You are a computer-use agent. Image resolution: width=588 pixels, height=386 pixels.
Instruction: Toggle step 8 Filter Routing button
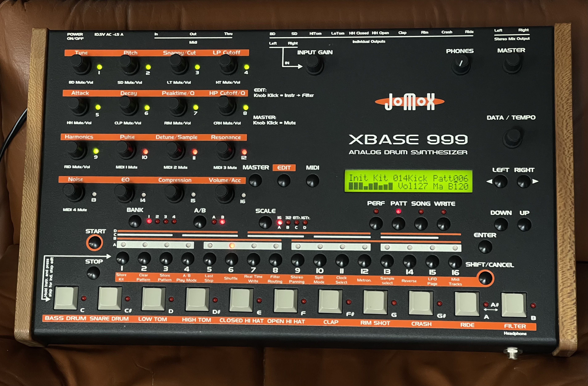275,260
